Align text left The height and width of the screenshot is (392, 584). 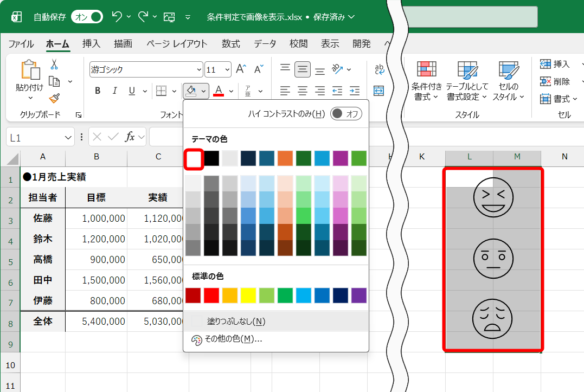coord(285,91)
